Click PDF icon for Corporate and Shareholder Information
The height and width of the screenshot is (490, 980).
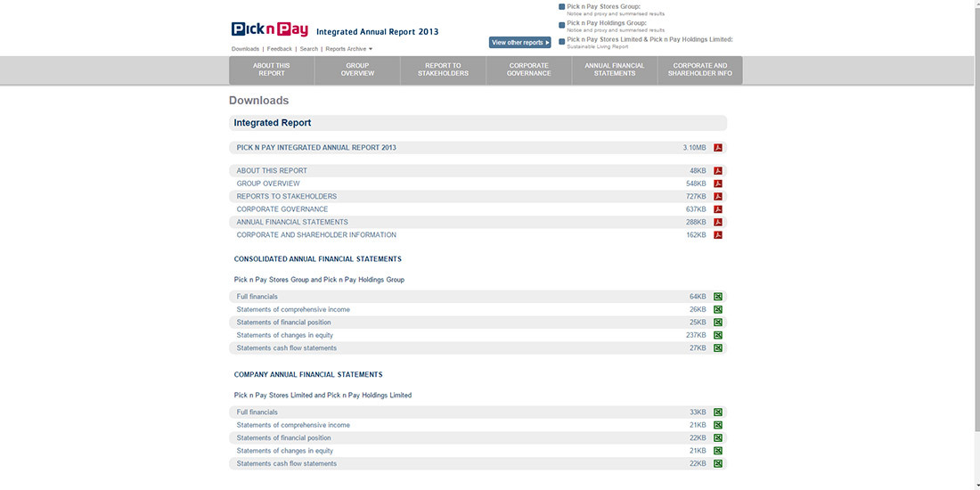pyautogui.click(x=718, y=235)
